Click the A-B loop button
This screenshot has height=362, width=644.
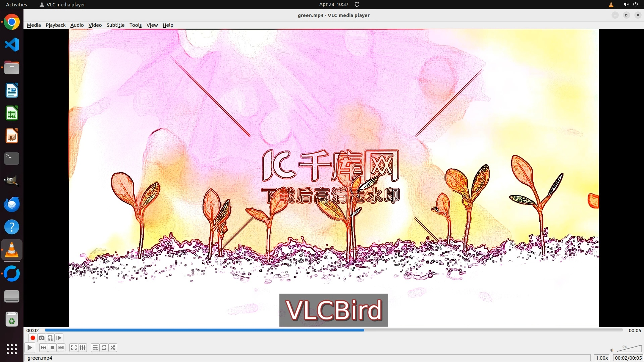tap(50, 338)
